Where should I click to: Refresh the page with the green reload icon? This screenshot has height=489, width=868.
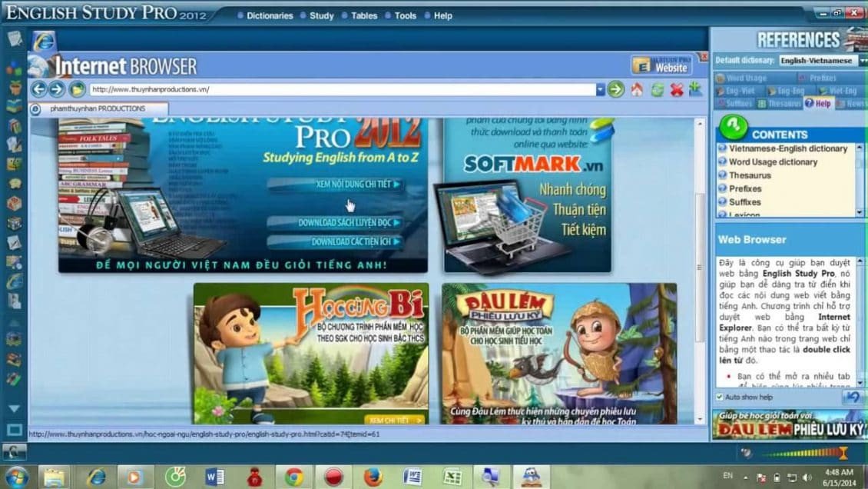[x=657, y=89]
